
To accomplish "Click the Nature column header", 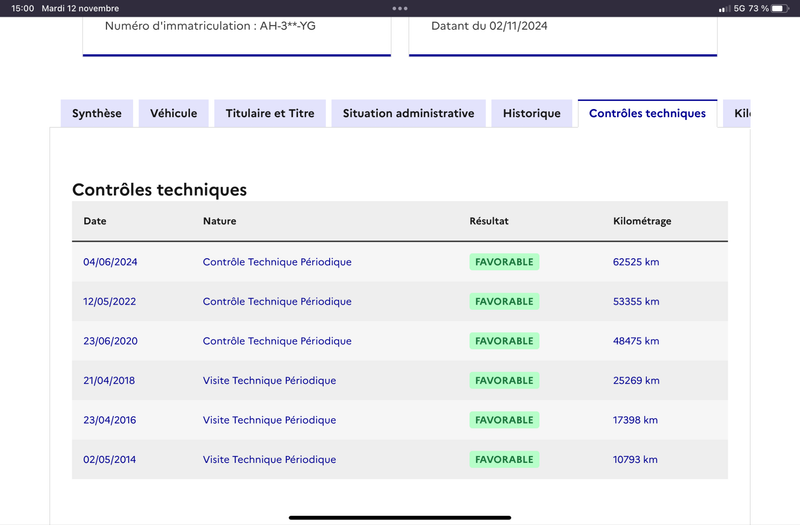I will pyautogui.click(x=219, y=221).
